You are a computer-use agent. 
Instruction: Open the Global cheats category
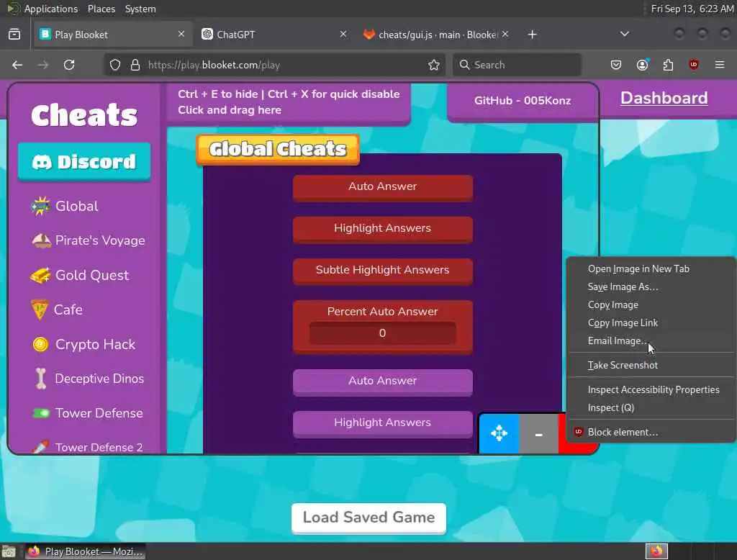tap(65, 206)
